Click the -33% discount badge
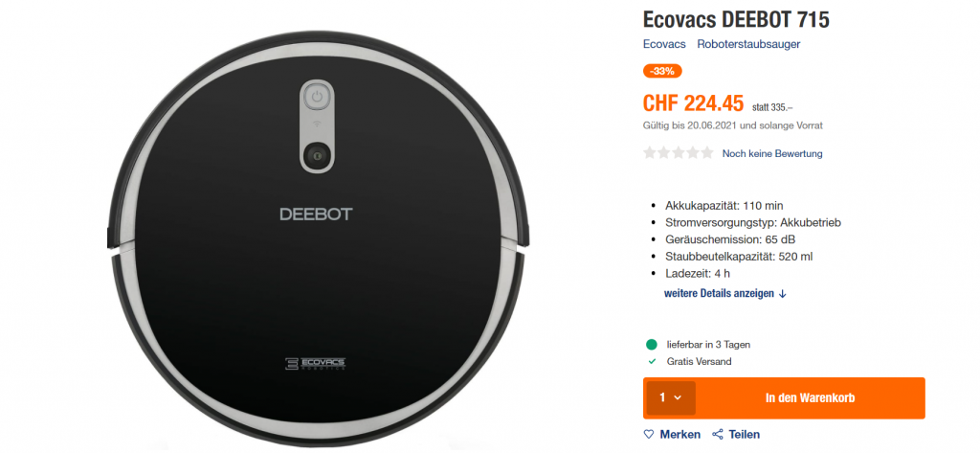The height and width of the screenshot is (453, 980). pyautogui.click(x=662, y=71)
